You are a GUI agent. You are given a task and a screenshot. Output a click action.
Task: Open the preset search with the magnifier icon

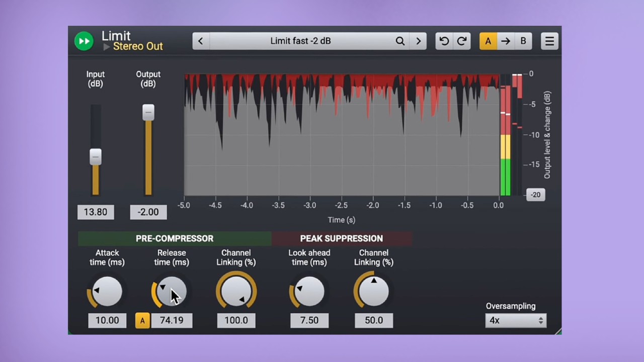click(400, 41)
